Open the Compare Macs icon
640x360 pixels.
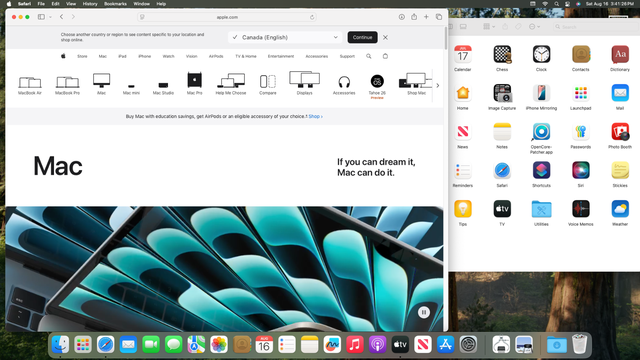[x=268, y=84]
